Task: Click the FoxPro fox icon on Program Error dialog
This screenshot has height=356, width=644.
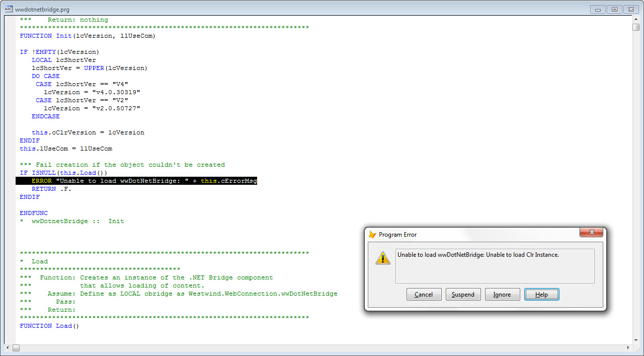Action: click(x=372, y=234)
